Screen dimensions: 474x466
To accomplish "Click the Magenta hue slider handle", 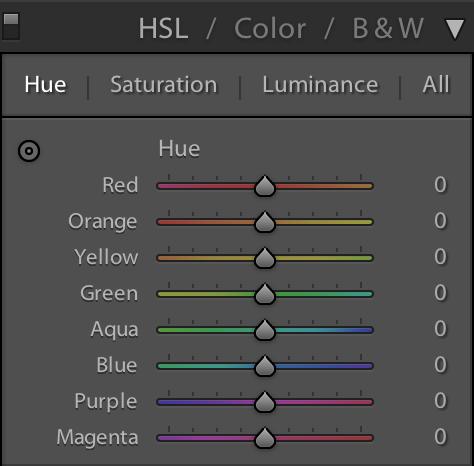I will click(265, 438).
